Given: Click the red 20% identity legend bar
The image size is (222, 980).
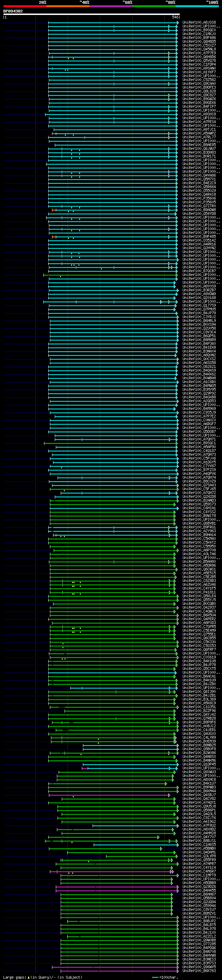Looking at the screenshot, I should 25,6.
